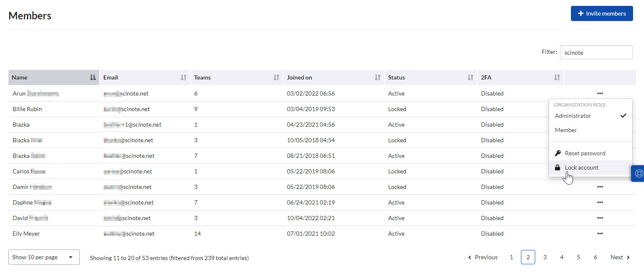Open the three-dot menu for Arun's row
This screenshot has width=644, height=279.
599,93
